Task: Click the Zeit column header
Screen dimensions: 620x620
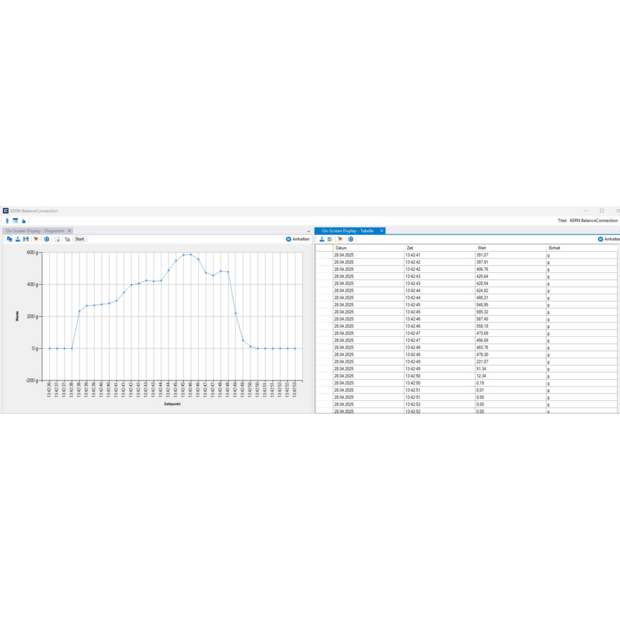Action: [x=410, y=247]
